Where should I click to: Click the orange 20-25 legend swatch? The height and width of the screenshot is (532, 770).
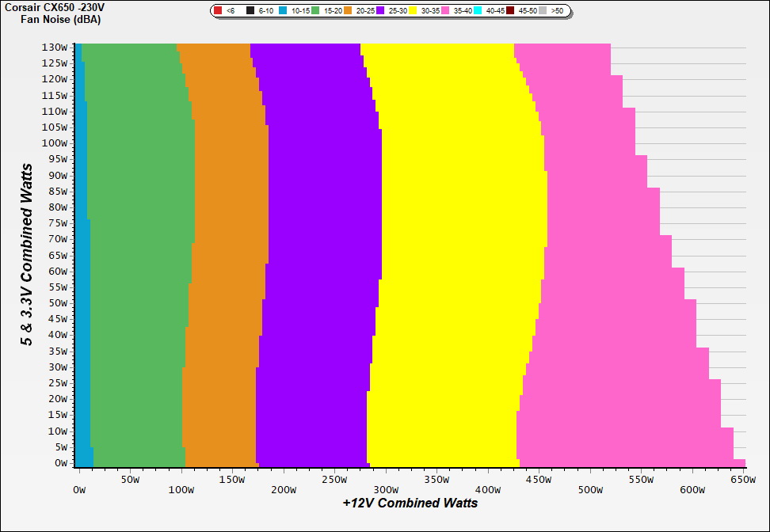click(x=348, y=11)
